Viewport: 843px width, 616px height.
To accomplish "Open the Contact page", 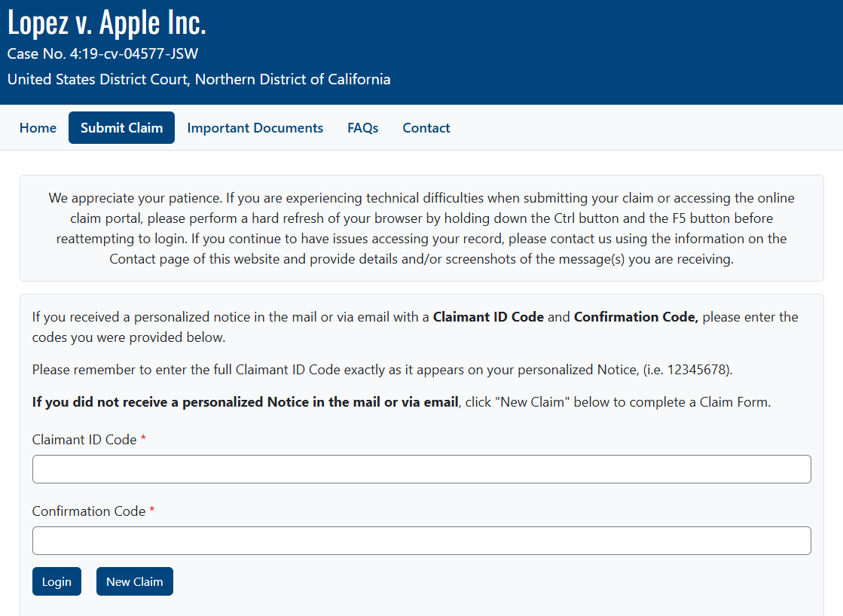I will click(x=426, y=128).
